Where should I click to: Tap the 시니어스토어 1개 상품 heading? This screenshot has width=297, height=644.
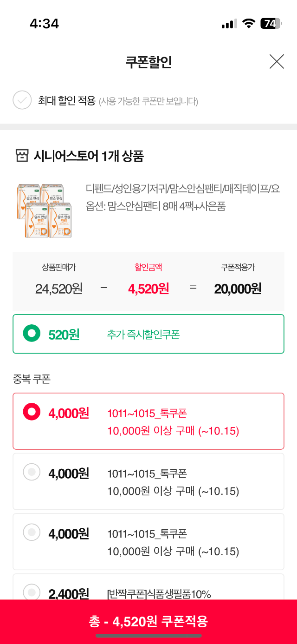coord(89,157)
